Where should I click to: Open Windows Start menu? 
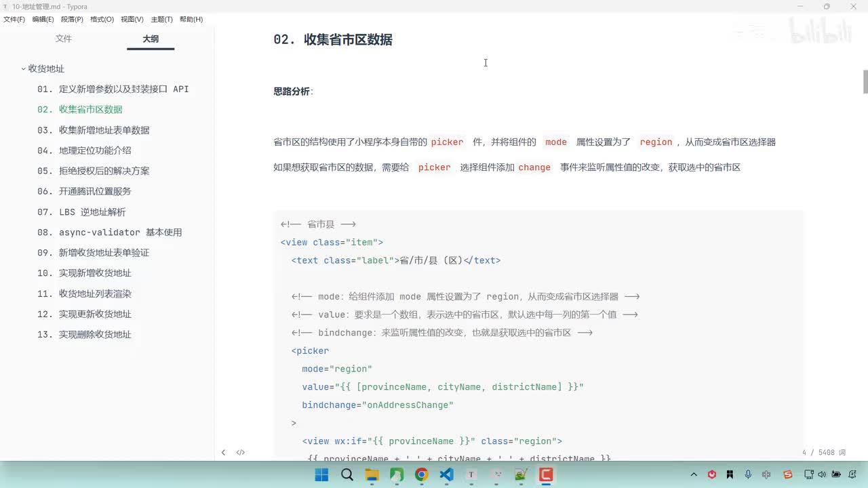(x=321, y=474)
